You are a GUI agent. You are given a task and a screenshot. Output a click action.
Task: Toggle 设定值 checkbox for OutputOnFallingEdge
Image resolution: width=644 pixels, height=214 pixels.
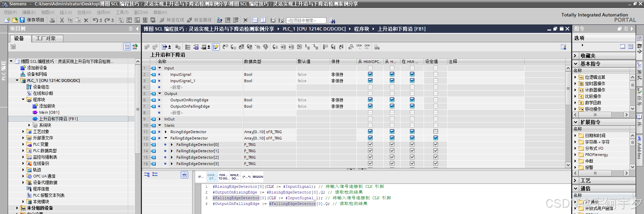(436, 106)
